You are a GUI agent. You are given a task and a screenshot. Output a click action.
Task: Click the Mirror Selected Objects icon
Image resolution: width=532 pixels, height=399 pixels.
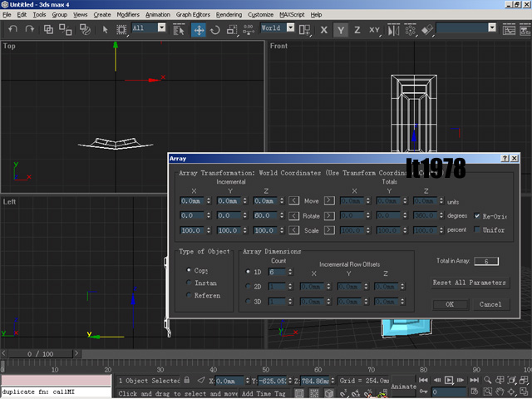pyautogui.click(x=393, y=30)
